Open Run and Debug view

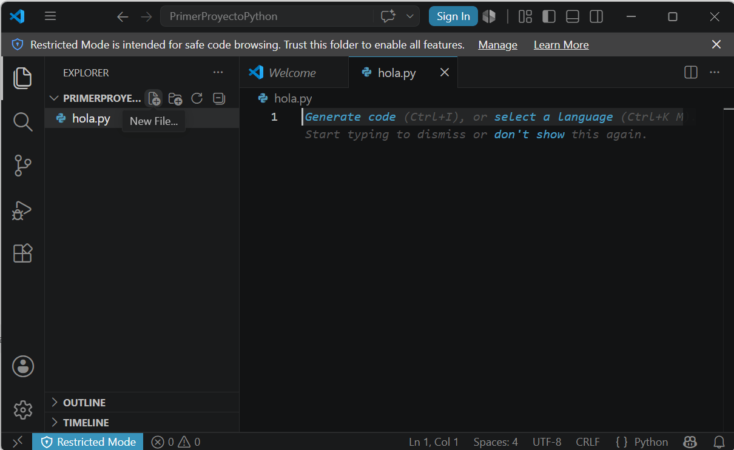(x=22, y=210)
